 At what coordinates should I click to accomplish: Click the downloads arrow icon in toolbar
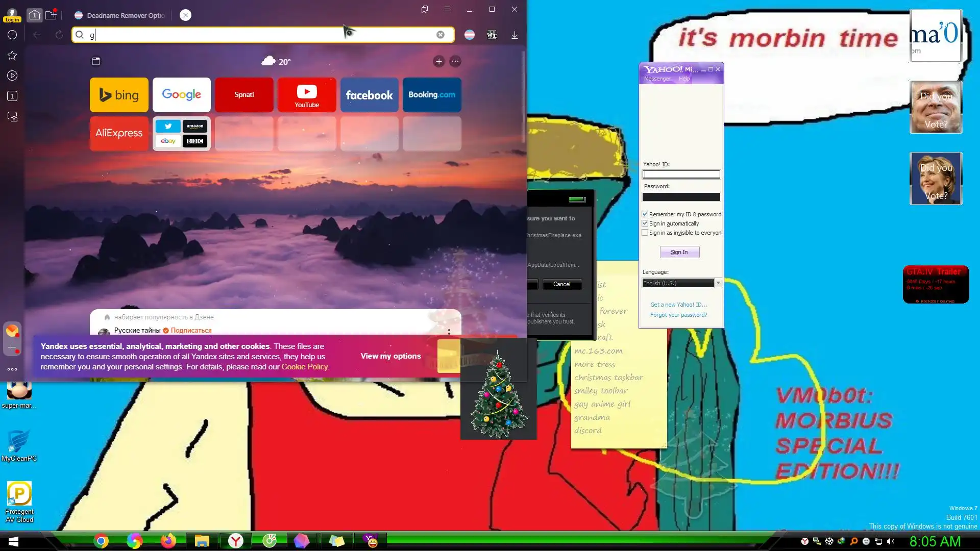[514, 35]
